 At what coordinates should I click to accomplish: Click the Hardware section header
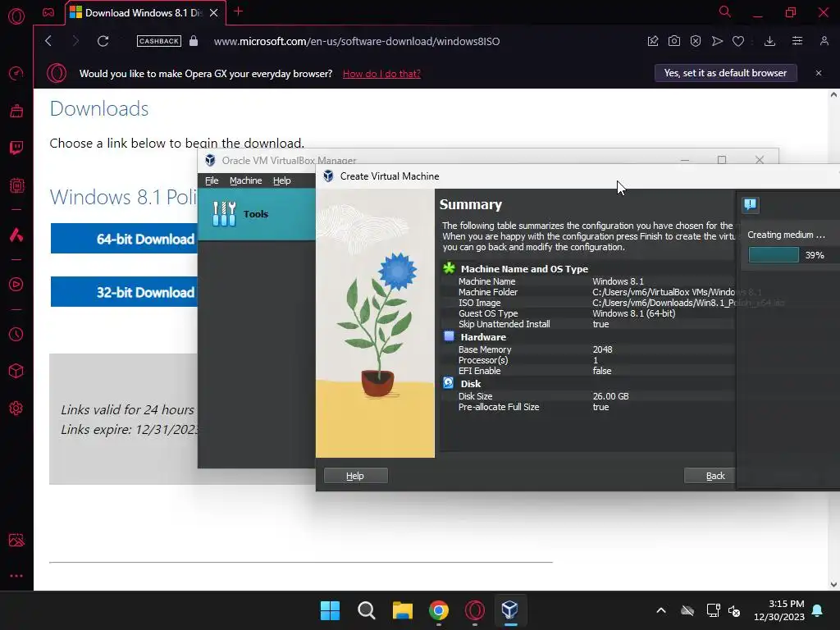[x=483, y=337]
